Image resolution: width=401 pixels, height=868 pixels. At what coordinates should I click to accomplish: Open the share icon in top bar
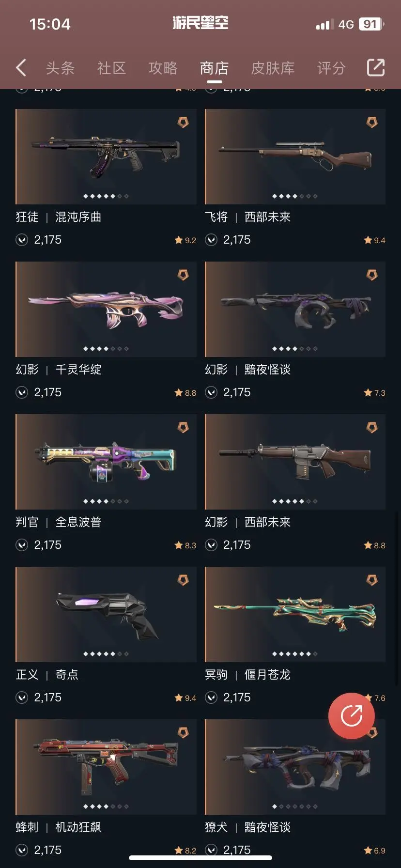[375, 68]
